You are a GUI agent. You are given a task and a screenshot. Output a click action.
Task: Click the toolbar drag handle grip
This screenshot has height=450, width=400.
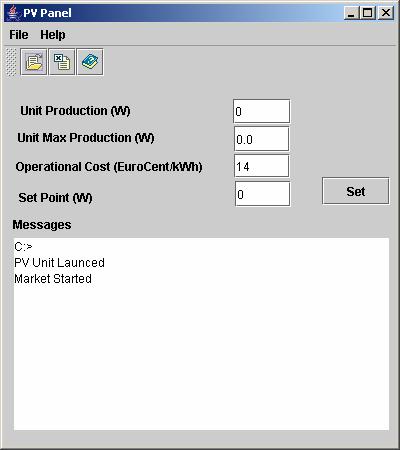(x=11, y=62)
